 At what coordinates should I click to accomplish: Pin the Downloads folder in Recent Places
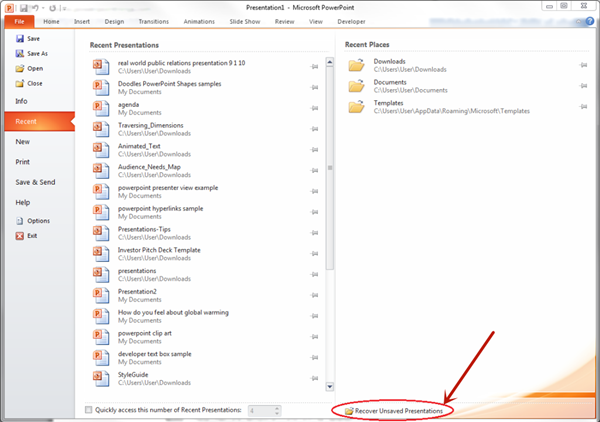pos(583,65)
